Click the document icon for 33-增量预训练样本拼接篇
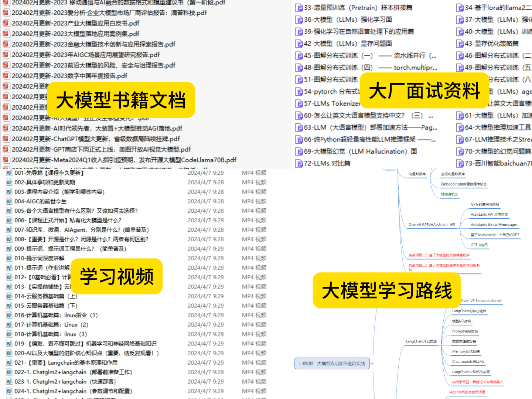 299,7
